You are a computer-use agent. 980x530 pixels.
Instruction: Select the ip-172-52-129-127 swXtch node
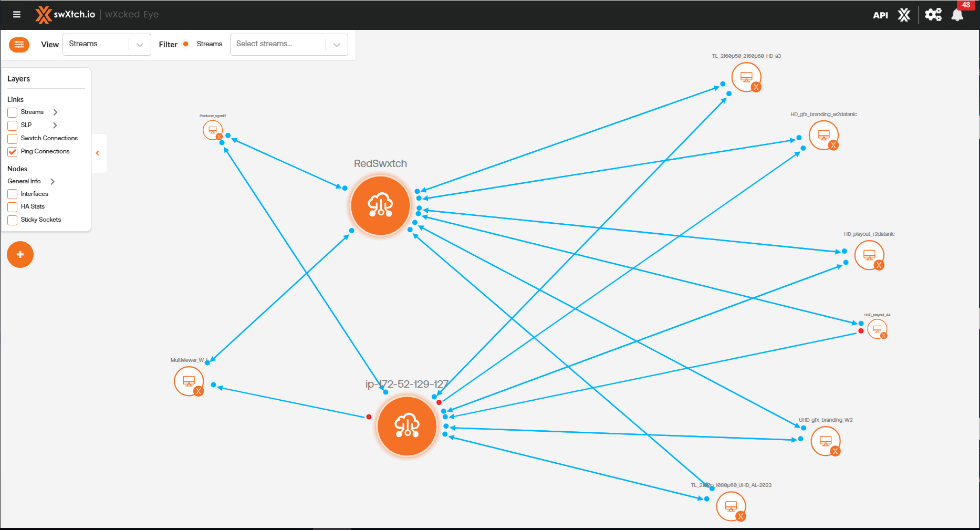pos(407,426)
